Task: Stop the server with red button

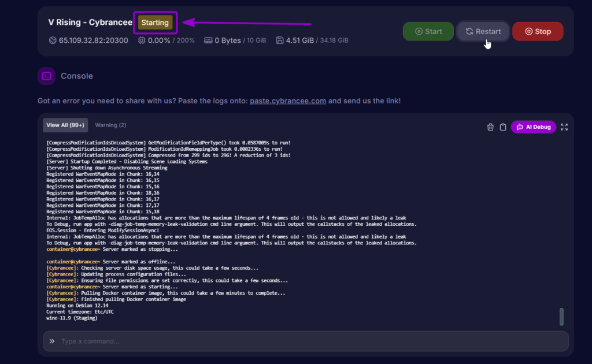Action: 538,31
